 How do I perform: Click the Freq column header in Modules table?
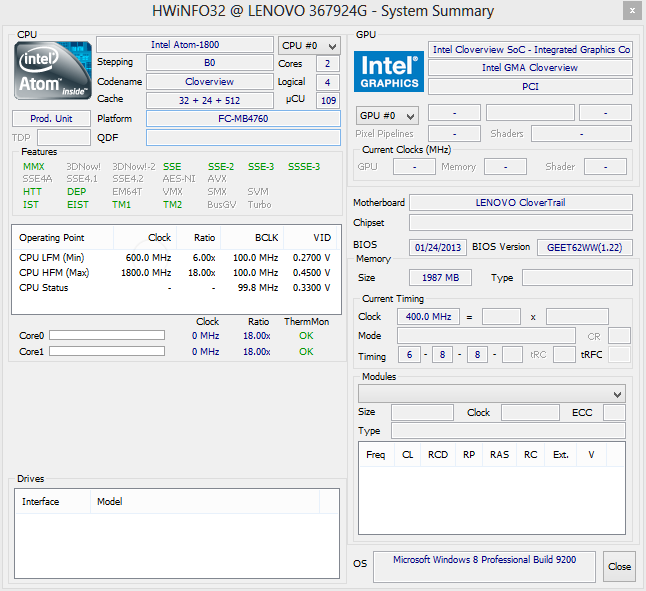376,455
